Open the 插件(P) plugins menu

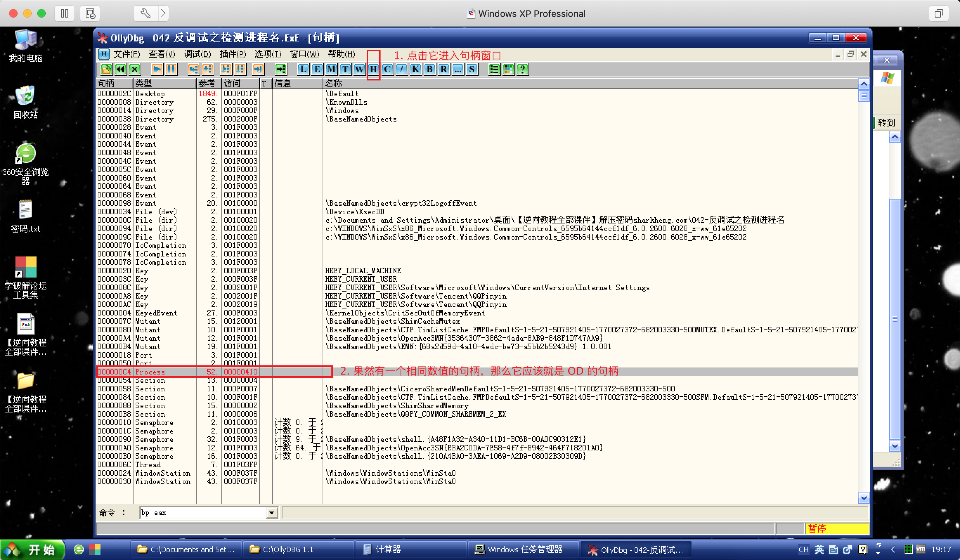[x=233, y=54]
